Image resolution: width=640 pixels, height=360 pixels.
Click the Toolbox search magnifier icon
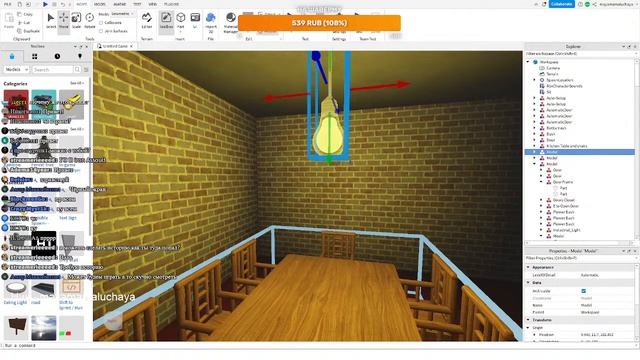tap(77, 70)
